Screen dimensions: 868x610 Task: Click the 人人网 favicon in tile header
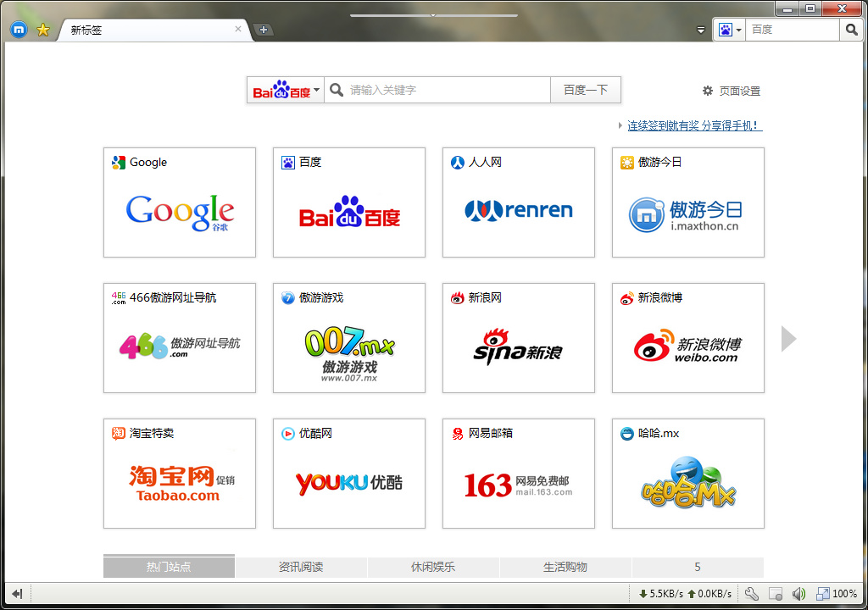457,162
